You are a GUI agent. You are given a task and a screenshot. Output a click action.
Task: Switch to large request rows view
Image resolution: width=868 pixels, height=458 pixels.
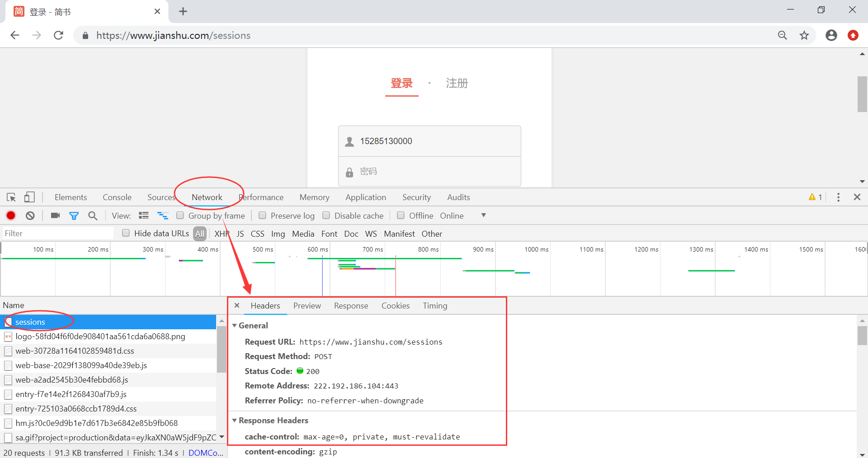(144, 215)
